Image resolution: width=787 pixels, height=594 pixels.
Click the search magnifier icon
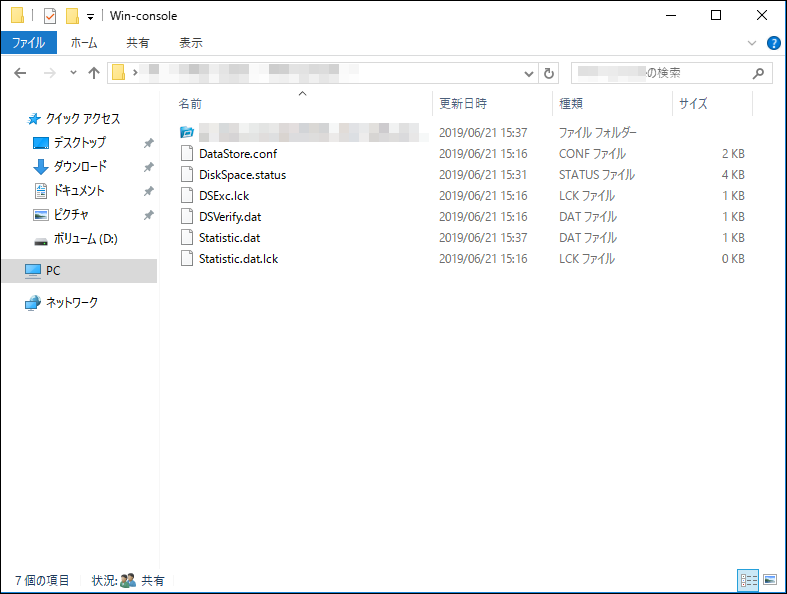758,73
